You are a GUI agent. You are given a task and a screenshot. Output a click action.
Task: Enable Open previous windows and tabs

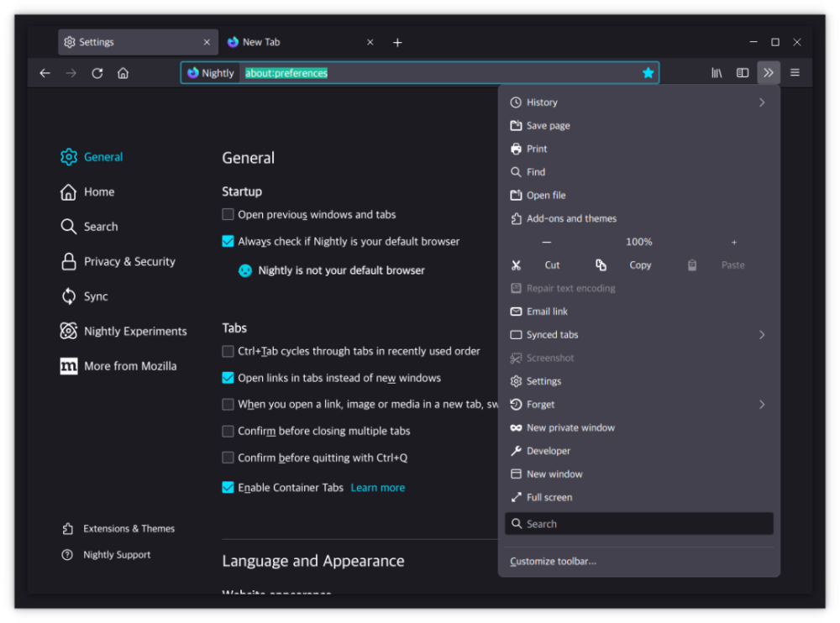click(x=228, y=215)
